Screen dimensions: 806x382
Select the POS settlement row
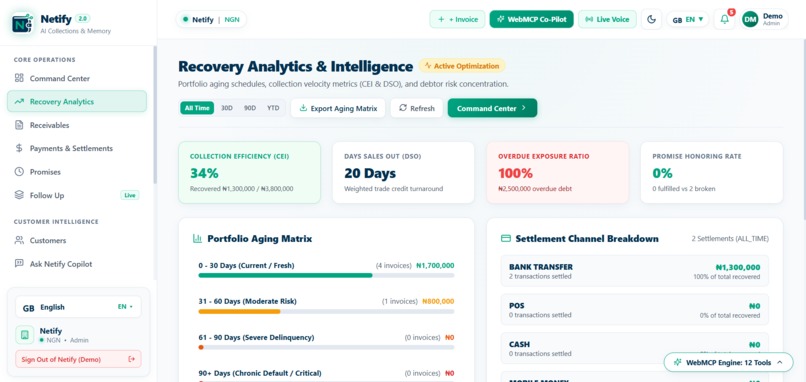(x=635, y=310)
